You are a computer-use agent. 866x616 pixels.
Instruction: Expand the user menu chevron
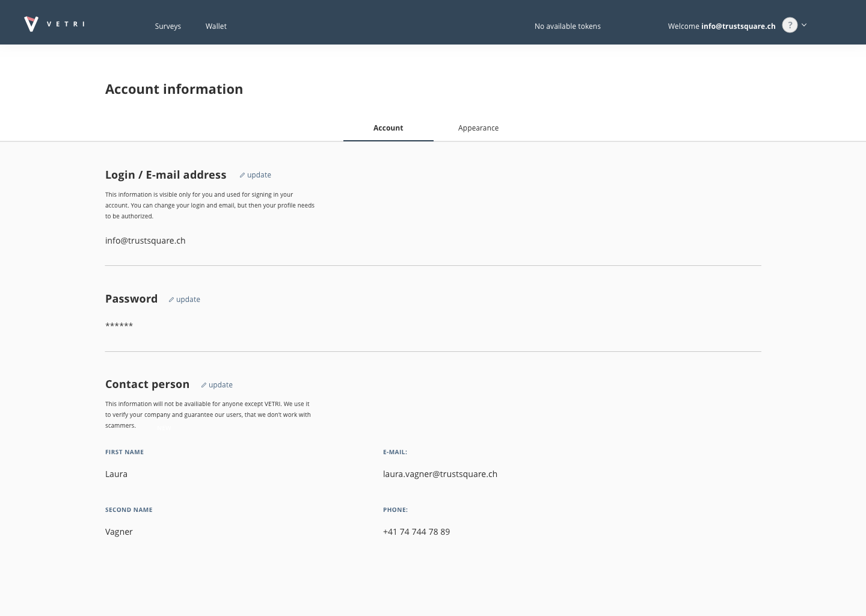[804, 25]
